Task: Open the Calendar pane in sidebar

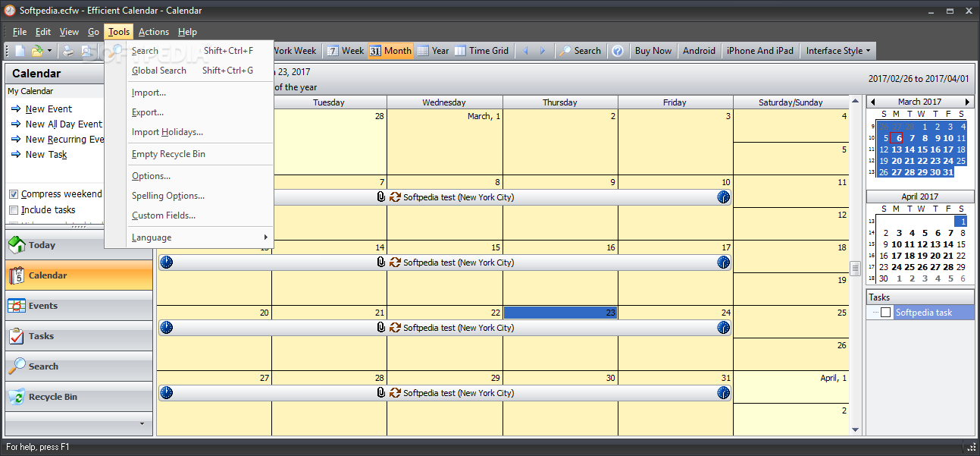Action: (x=79, y=275)
